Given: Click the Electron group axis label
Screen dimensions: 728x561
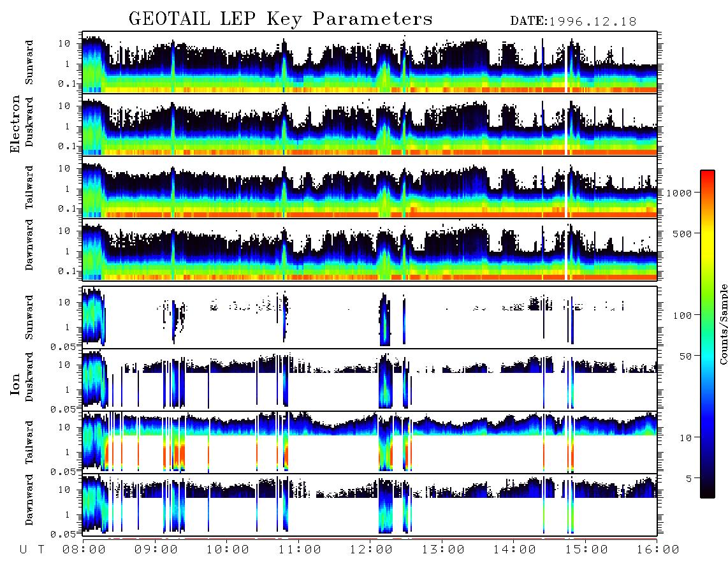Looking at the screenshot, I should tap(15, 124).
